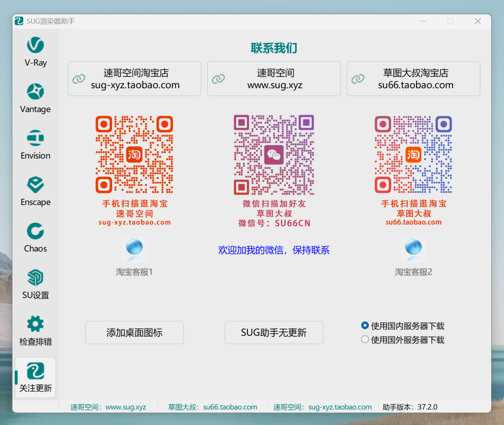This screenshot has width=504, height=425.
Task: Choose 使用国外服务器下载 radio option
Action: coord(365,339)
